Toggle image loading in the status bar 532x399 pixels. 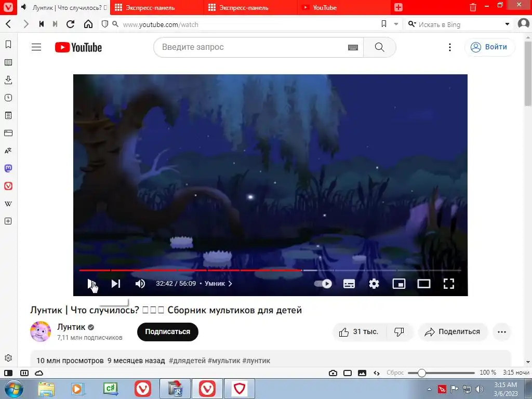click(362, 373)
